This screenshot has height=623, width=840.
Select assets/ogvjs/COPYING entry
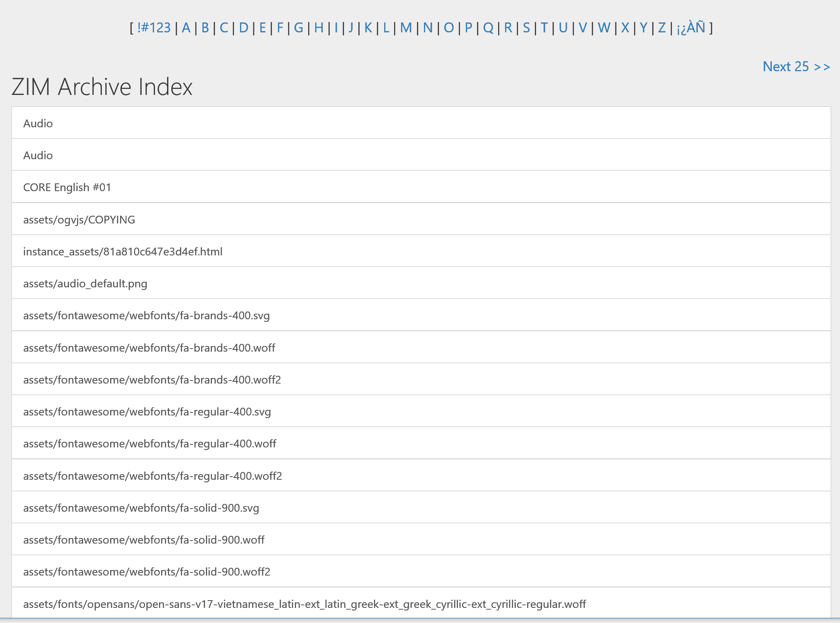click(79, 220)
